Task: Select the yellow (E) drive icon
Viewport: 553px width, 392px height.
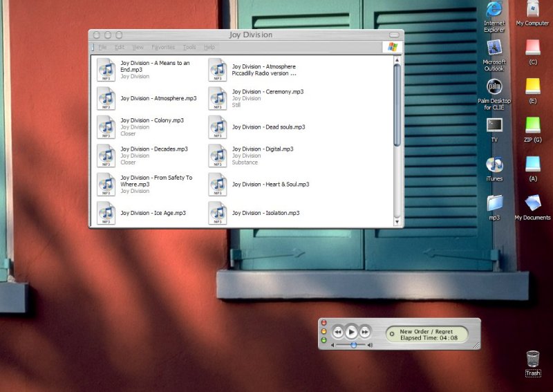Action: 532,86
